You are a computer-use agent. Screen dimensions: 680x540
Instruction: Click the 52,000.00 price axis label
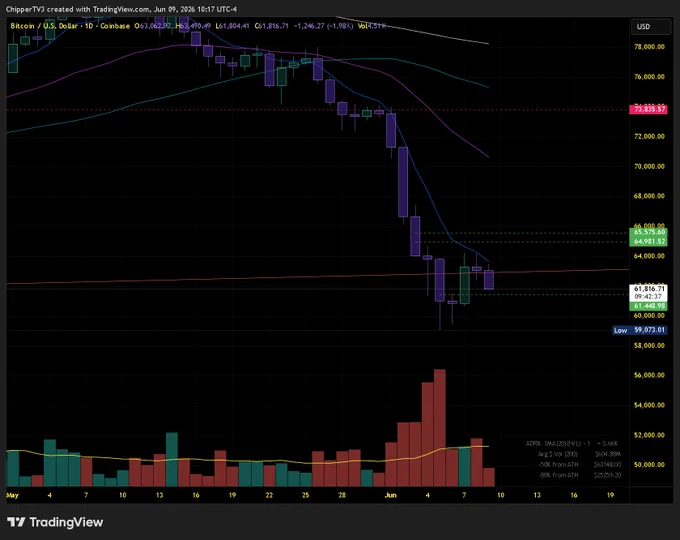click(x=649, y=435)
